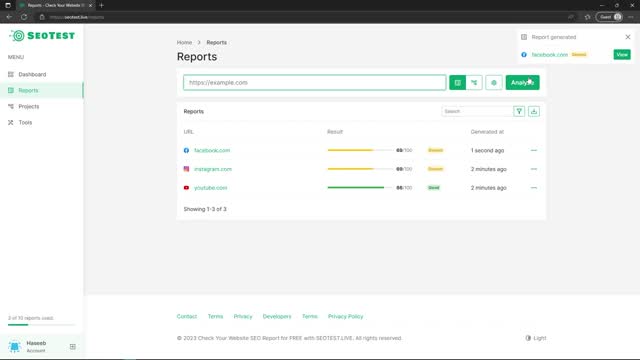Click the URL column header

[x=188, y=132]
